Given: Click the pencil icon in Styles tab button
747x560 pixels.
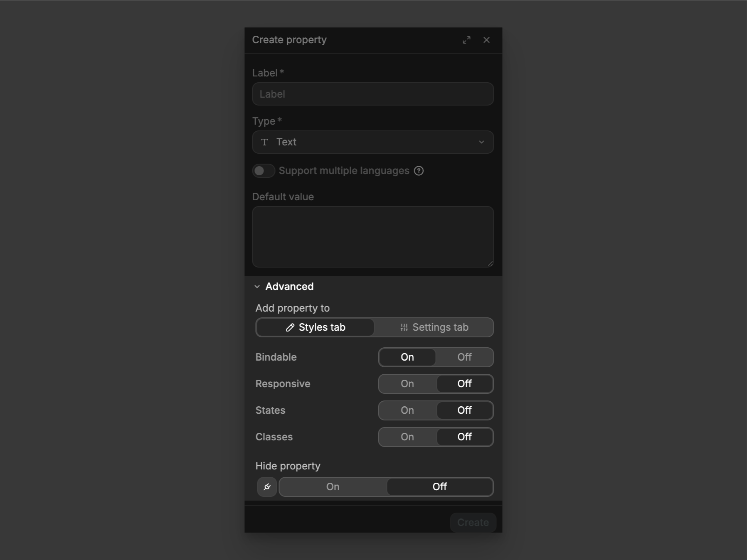Looking at the screenshot, I should tap(290, 327).
